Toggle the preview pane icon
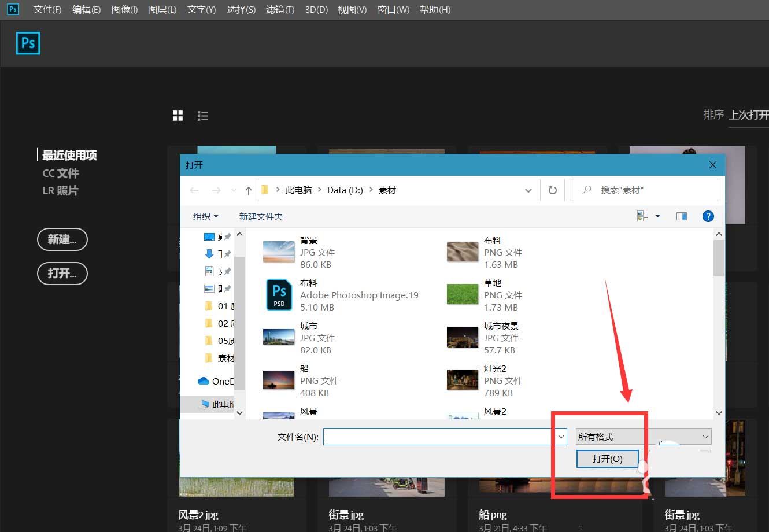 click(x=681, y=216)
